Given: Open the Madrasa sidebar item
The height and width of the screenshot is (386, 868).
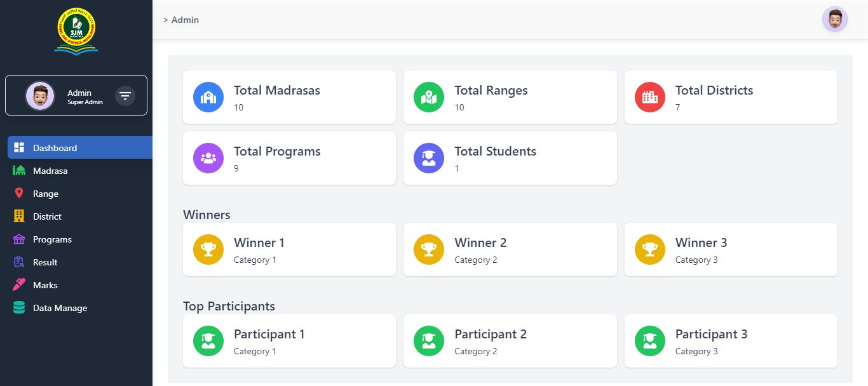Looking at the screenshot, I should 50,171.
